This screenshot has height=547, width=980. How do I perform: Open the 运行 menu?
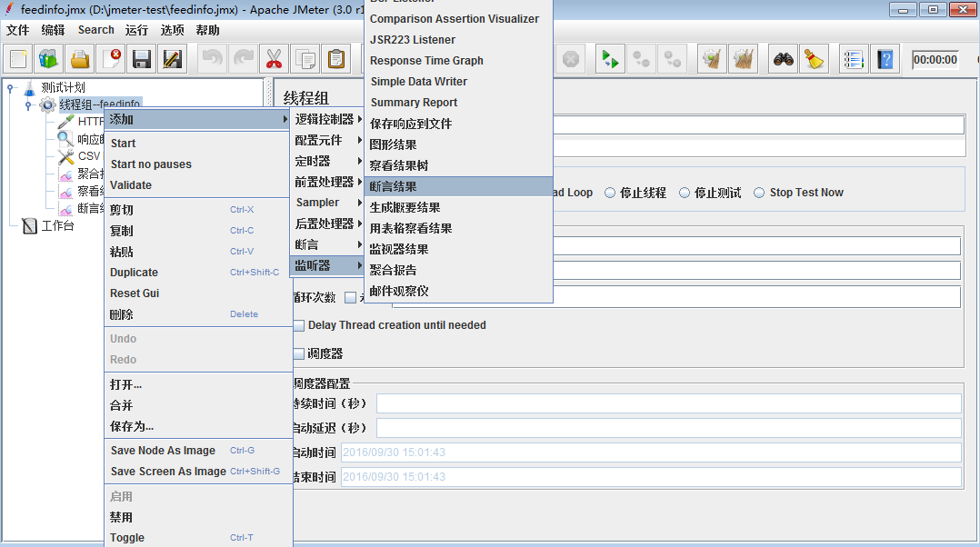pos(136,30)
